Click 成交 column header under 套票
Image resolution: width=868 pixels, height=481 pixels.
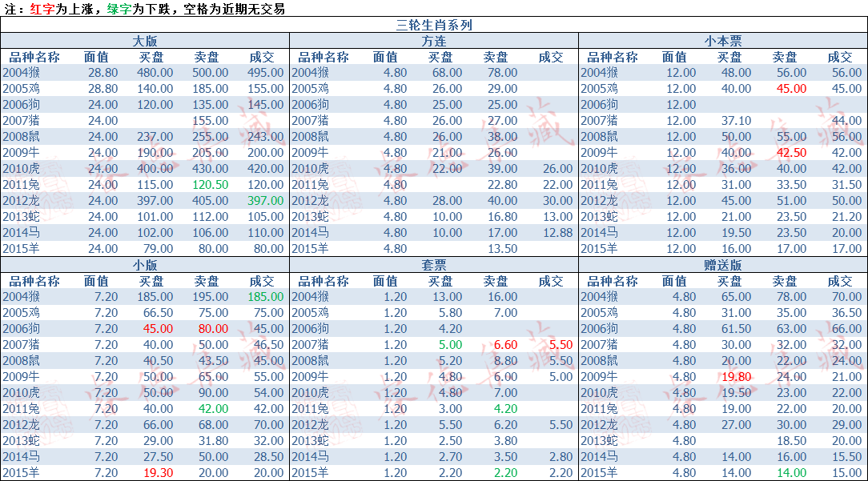551,281
